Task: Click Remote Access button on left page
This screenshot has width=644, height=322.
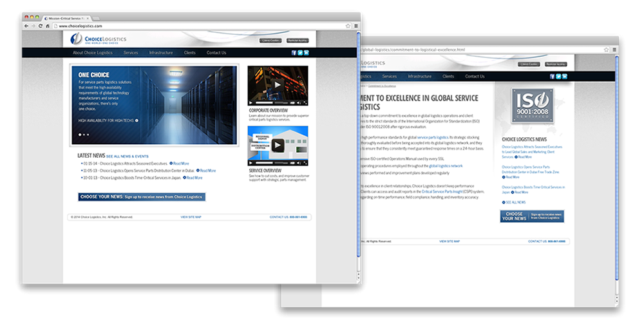Action: click(x=298, y=41)
